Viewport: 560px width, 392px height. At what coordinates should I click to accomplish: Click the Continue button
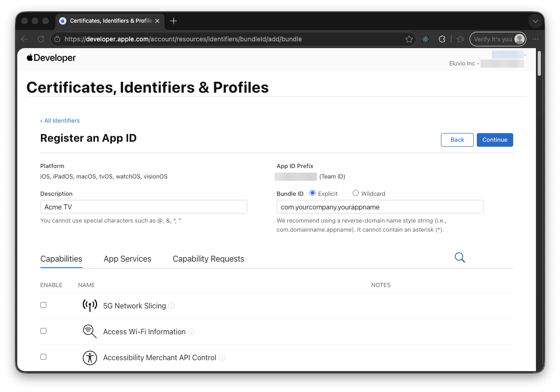pos(495,140)
